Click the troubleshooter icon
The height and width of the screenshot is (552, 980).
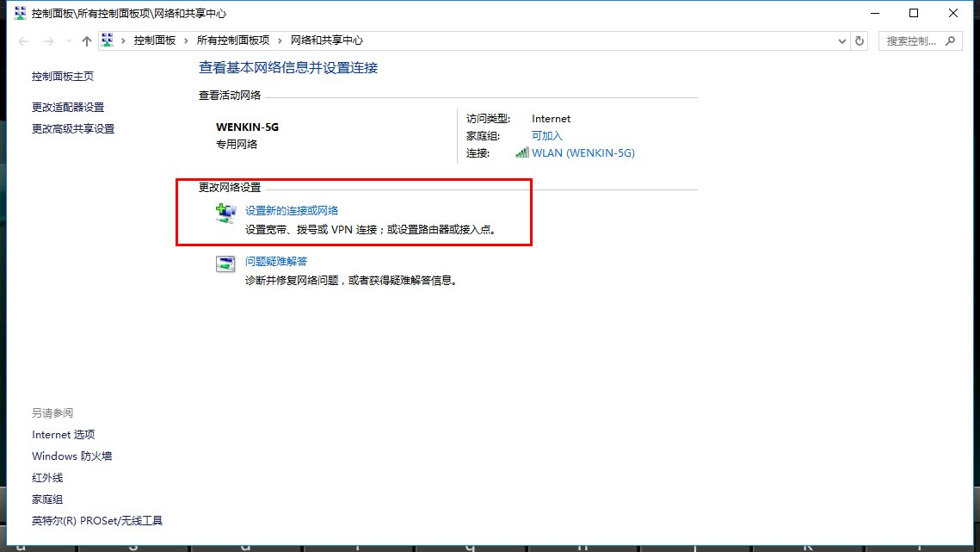(x=225, y=264)
